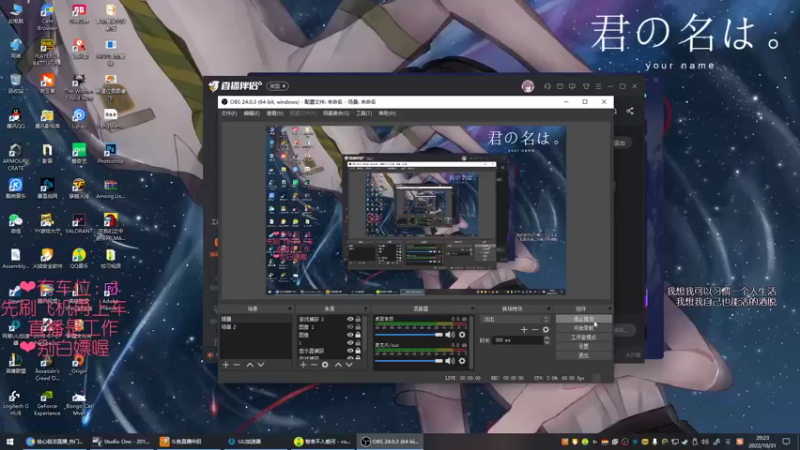Open the 麦克风/Aux audio settings gear
This screenshot has height=450, width=800.
point(462,361)
